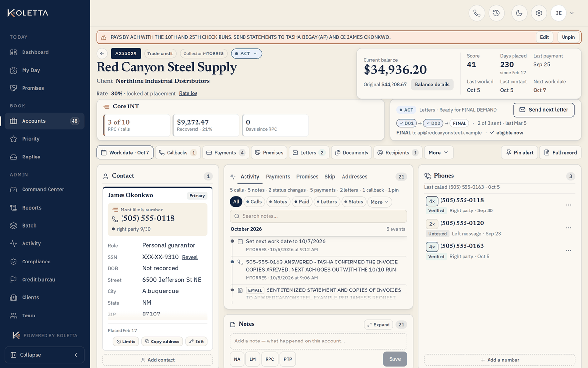
Task: Open options for (505) 555-0163
Action: click(x=568, y=251)
